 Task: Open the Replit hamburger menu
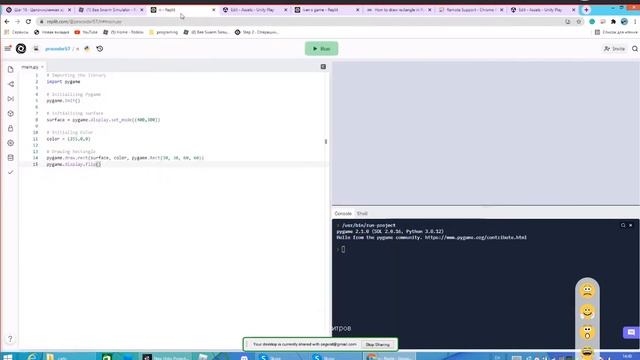pos(7,49)
